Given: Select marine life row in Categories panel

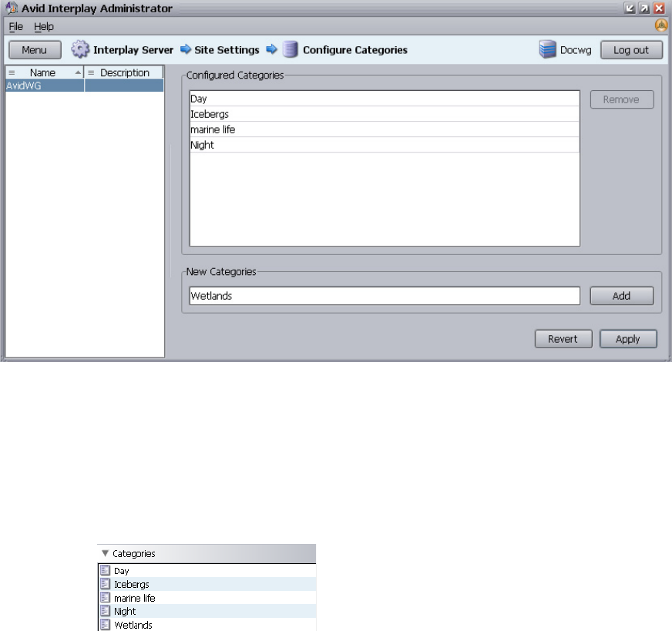Looking at the screenshot, I should [x=207, y=598].
